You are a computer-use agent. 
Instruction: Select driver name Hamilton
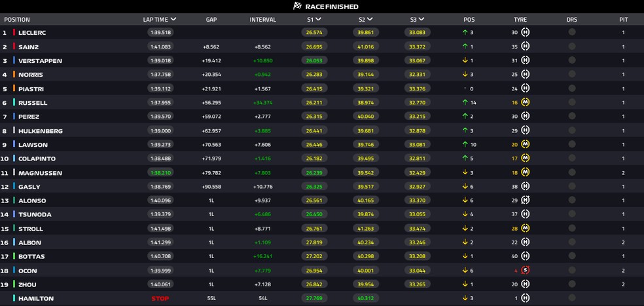pyautogui.click(x=36, y=298)
